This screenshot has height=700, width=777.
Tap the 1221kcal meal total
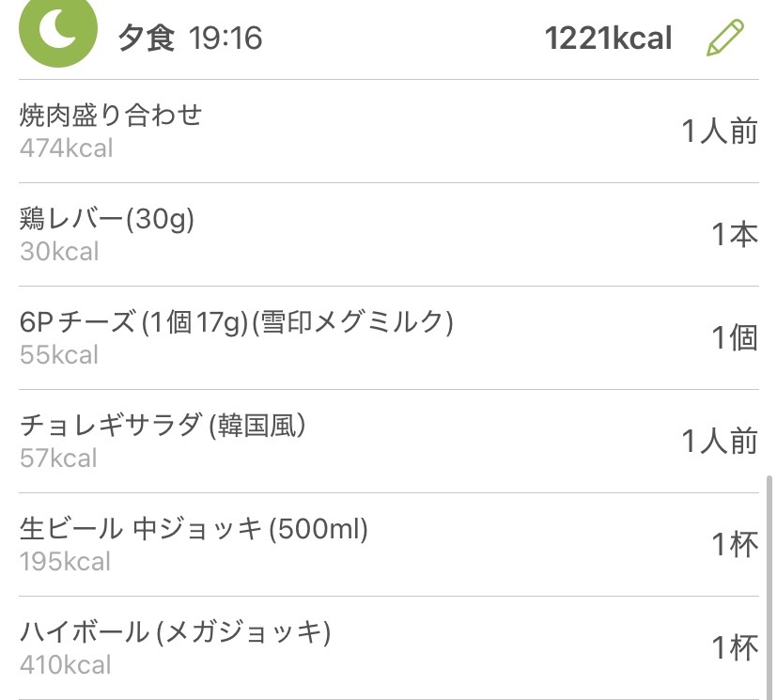pos(608,39)
